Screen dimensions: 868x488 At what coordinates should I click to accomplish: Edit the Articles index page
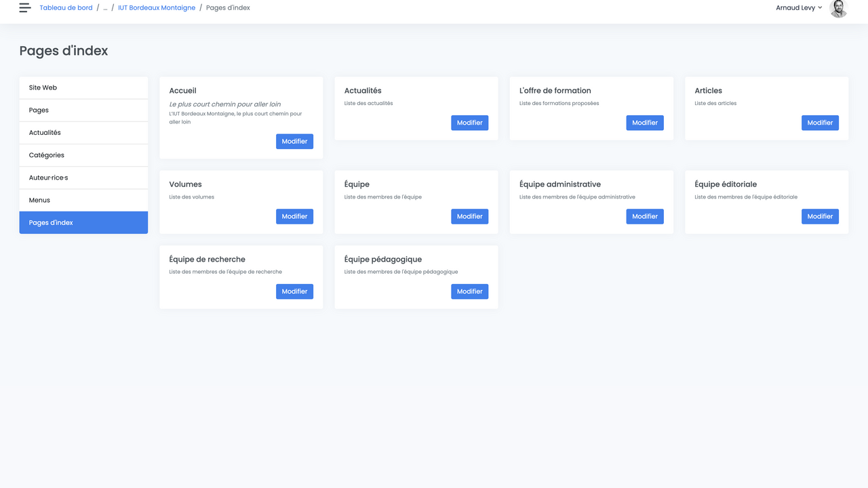pos(820,123)
